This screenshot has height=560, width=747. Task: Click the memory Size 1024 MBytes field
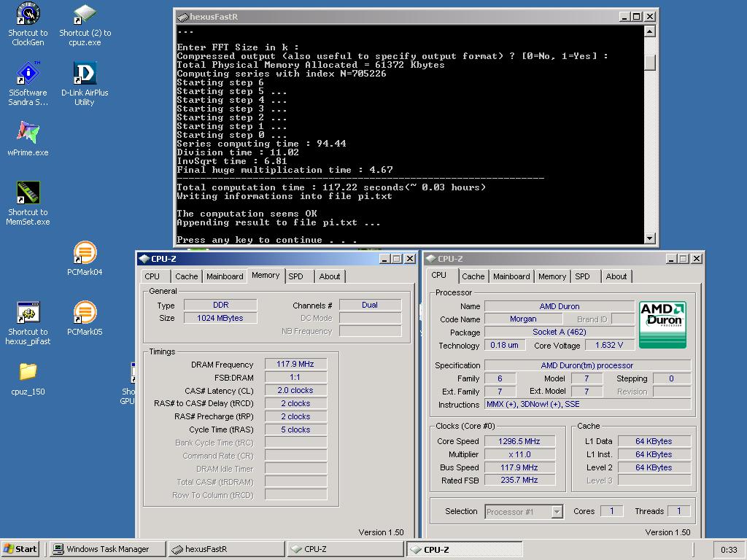coord(220,318)
